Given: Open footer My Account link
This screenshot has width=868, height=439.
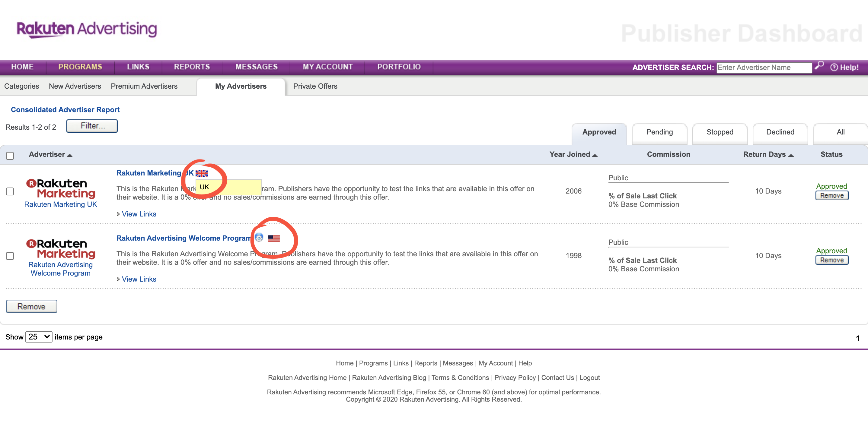Looking at the screenshot, I should [495, 363].
